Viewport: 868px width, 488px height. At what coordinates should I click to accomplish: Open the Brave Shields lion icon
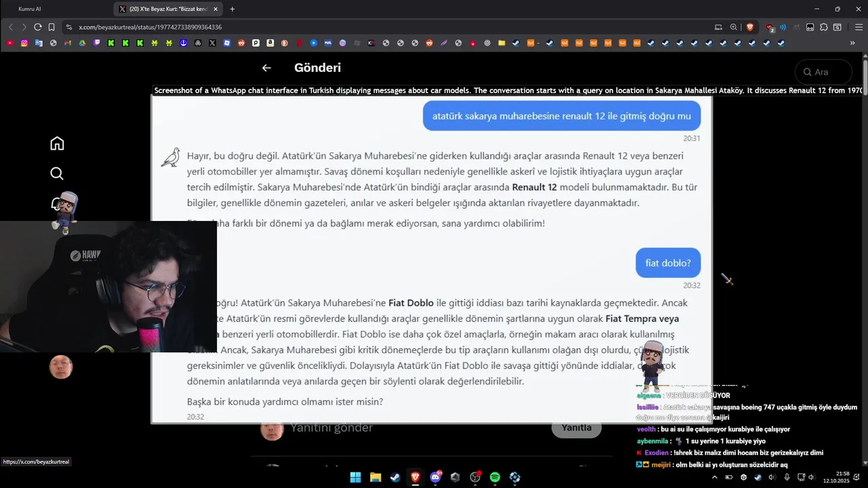(750, 27)
